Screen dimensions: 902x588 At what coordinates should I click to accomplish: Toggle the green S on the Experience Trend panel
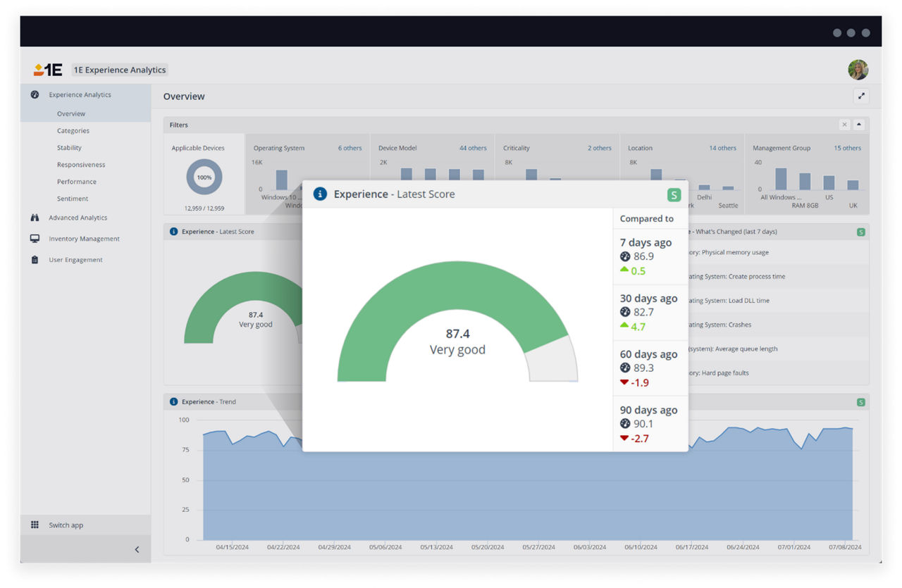pos(860,401)
